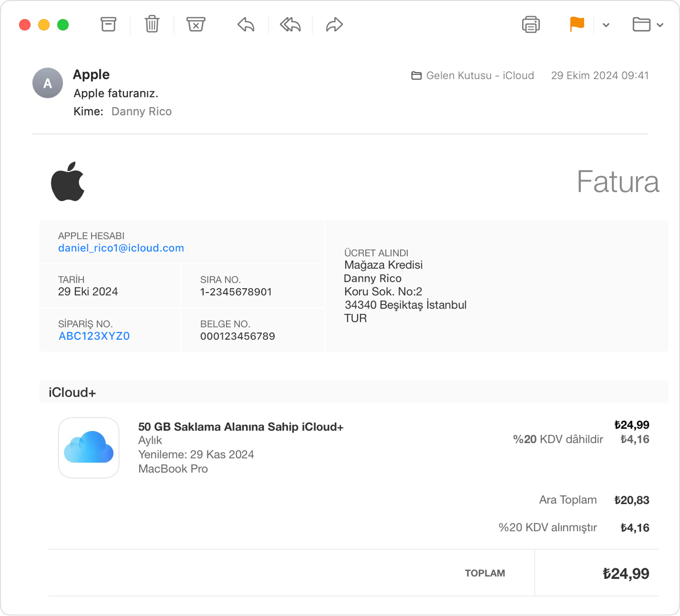Close the mail window with red button
This screenshot has height=616, width=680.
coord(25,25)
